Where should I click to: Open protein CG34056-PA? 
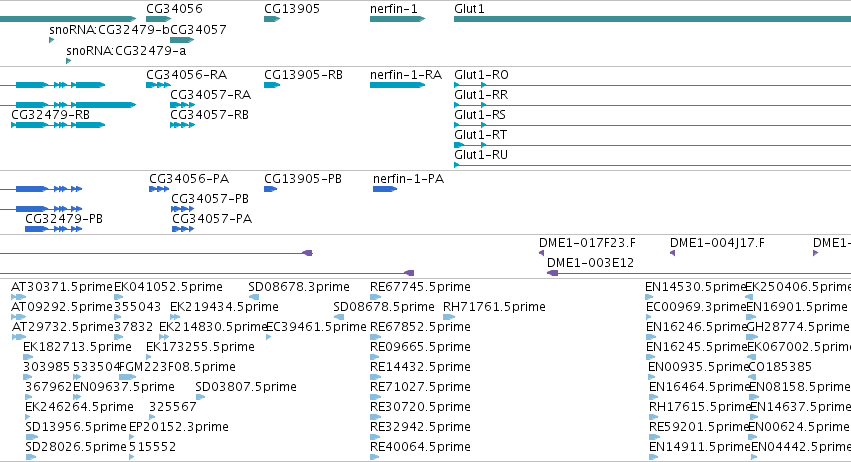(189, 179)
